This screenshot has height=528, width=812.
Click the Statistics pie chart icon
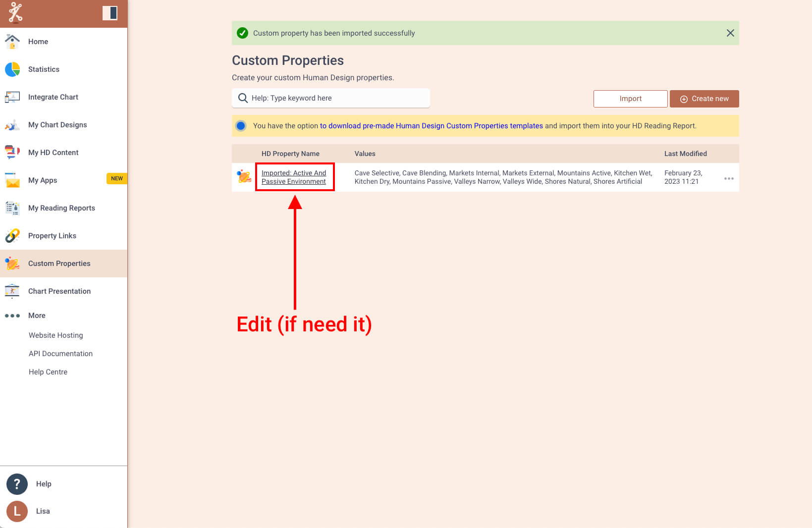coord(12,69)
